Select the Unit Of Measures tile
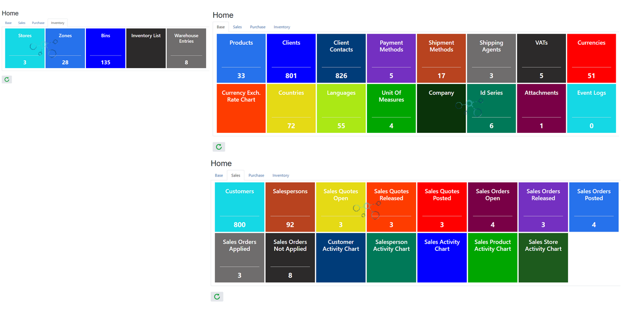This screenshot has height=329, width=644. [391, 108]
